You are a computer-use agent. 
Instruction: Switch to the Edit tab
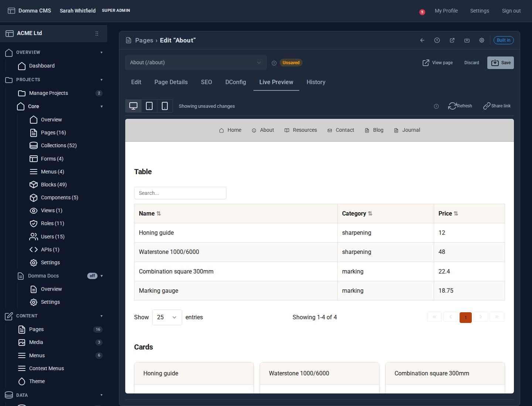click(136, 82)
